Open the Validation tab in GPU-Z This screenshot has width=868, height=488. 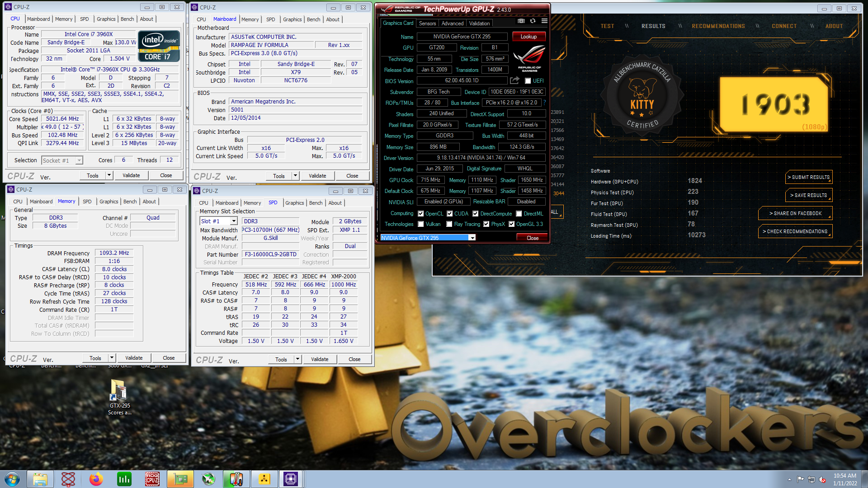click(479, 23)
